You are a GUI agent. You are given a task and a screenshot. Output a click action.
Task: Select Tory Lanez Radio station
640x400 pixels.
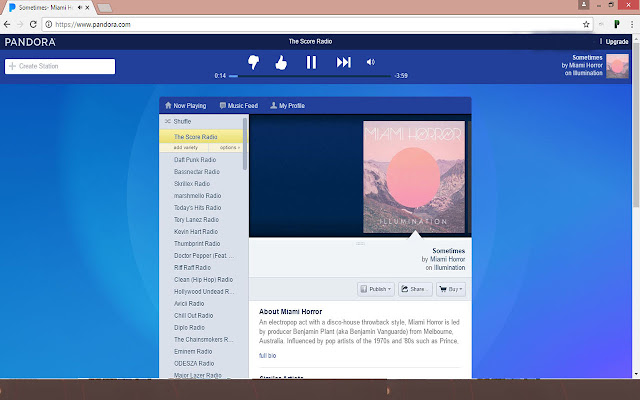coord(196,220)
